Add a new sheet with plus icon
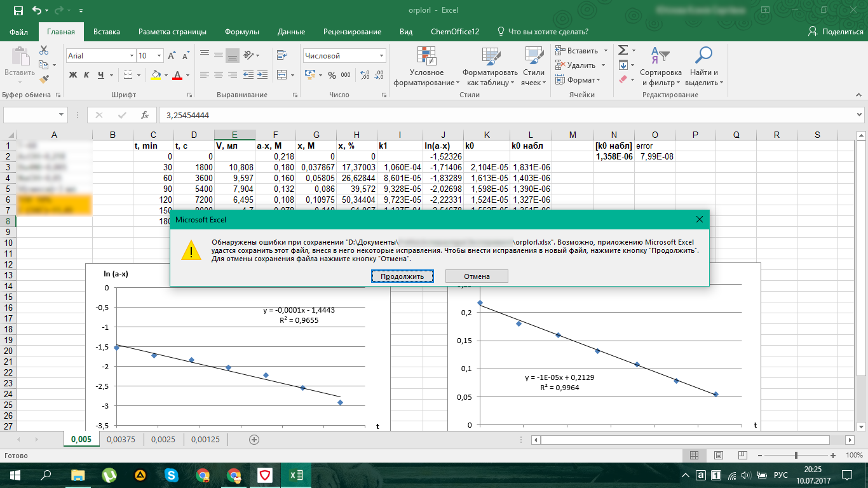The image size is (868, 488). tap(254, 439)
